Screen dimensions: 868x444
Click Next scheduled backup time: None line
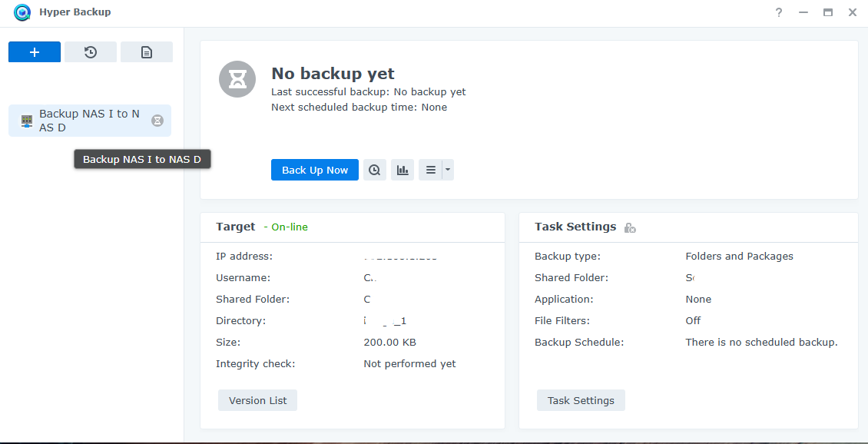[359, 108]
